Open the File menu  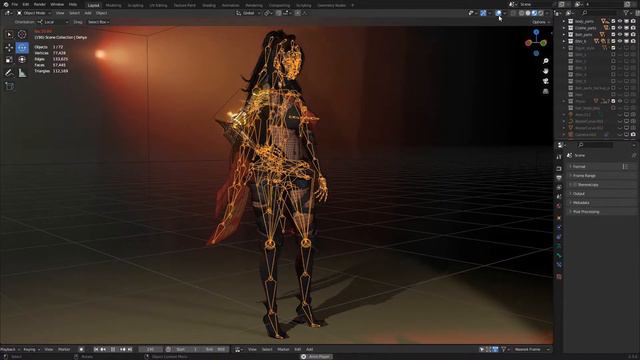coord(15,4)
